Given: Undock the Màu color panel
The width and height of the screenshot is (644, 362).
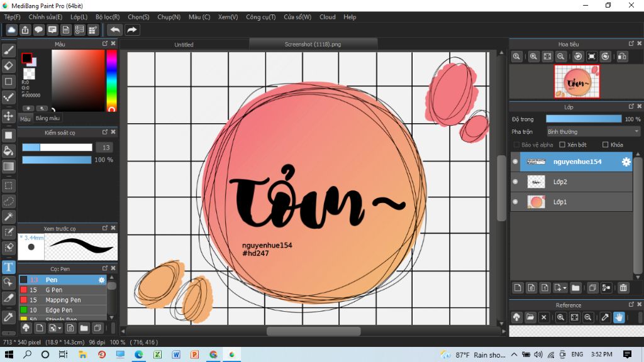Looking at the screenshot, I should point(105,43).
